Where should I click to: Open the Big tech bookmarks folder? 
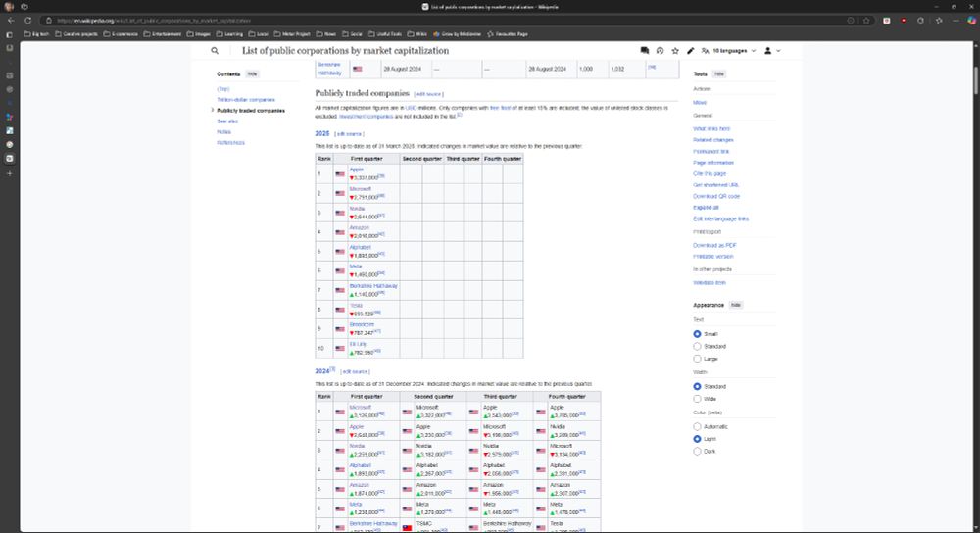[36, 34]
